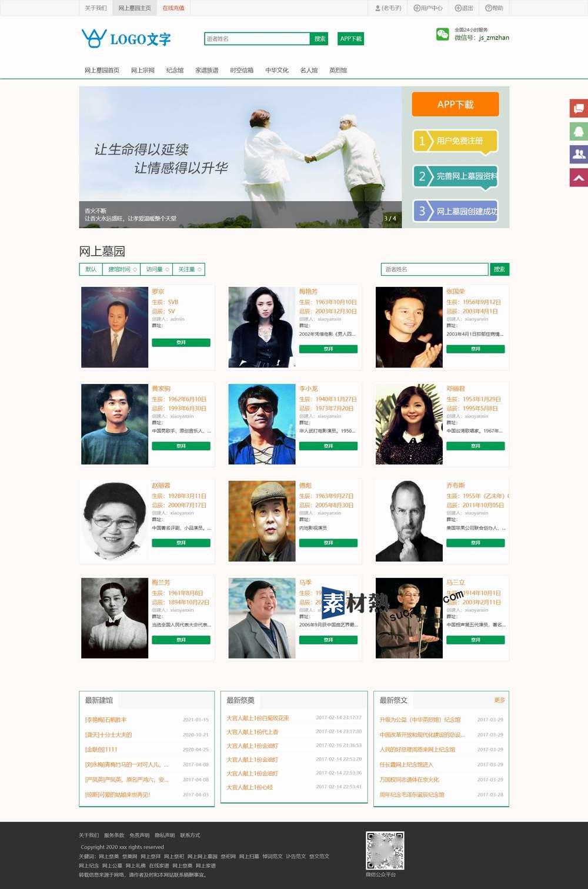
Task: Sort cemeteries by 访问量
Action: (x=156, y=269)
